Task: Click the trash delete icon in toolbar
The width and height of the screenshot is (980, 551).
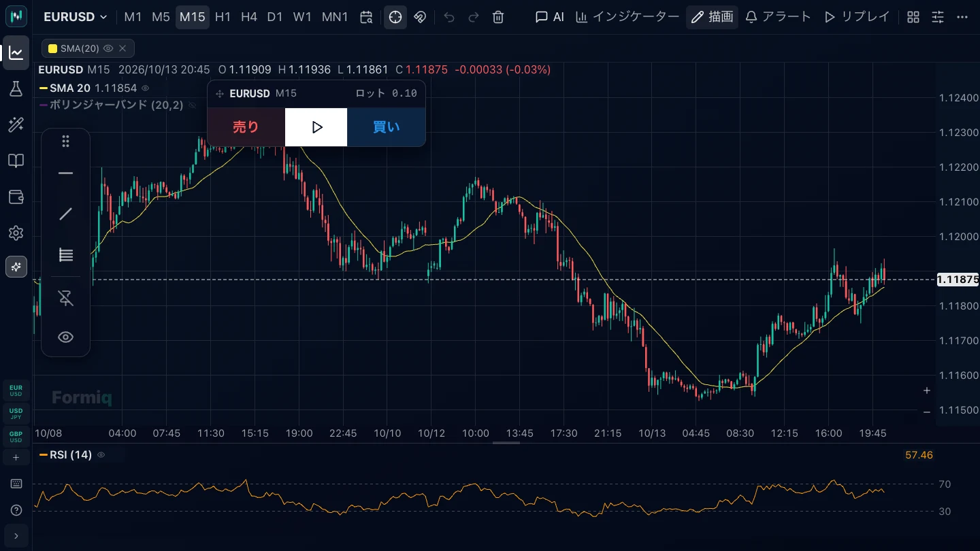Action: pyautogui.click(x=498, y=17)
